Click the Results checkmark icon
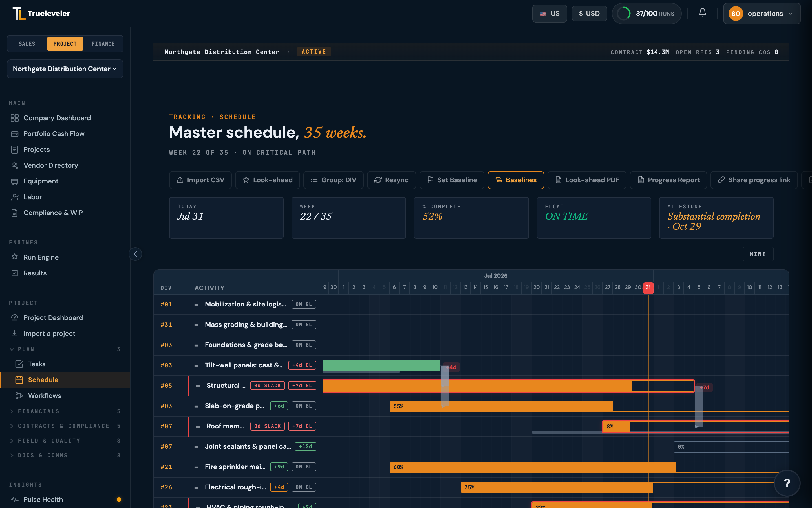Screen dimensions: 812x508 (x=14, y=273)
